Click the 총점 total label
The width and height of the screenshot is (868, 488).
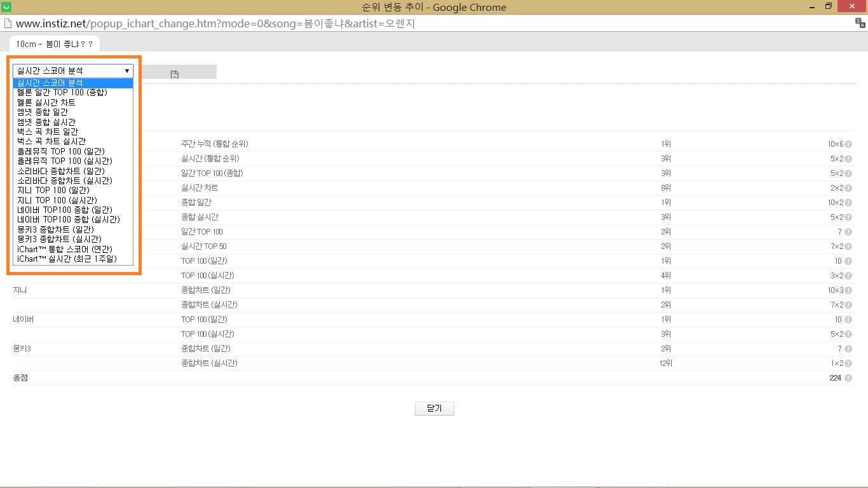tap(20, 378)
